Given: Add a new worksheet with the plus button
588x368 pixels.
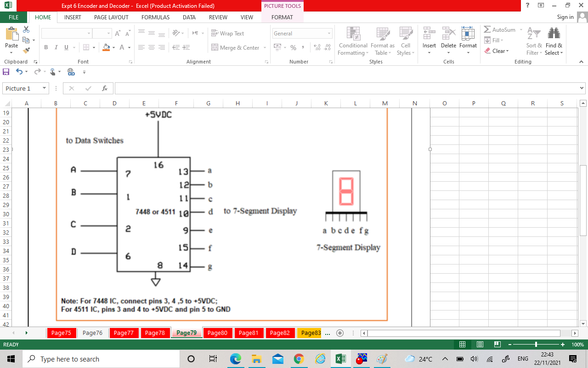Looking at the screenshot, I should 340,332.
